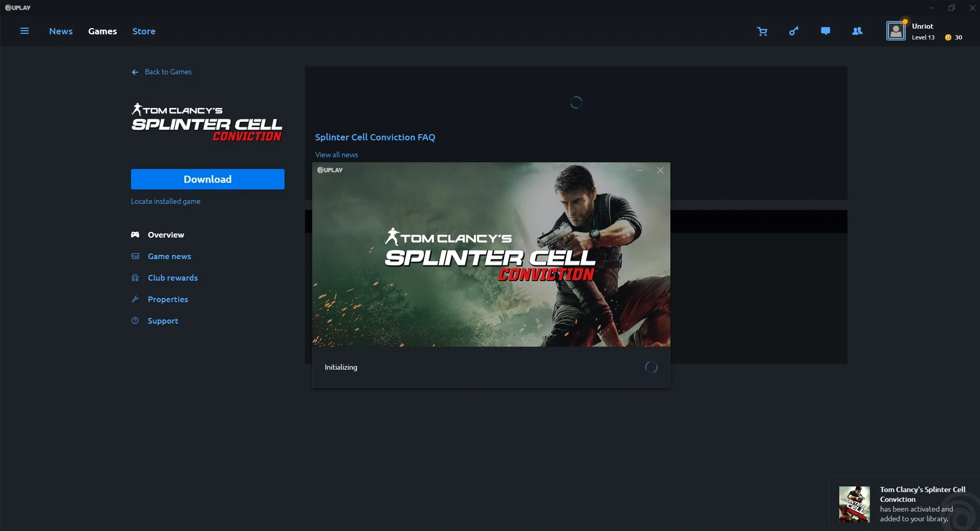Image resolution: width=980 pixels, height=531 pixels.
Task: Open the hamburger main menu
Action: 24,31
